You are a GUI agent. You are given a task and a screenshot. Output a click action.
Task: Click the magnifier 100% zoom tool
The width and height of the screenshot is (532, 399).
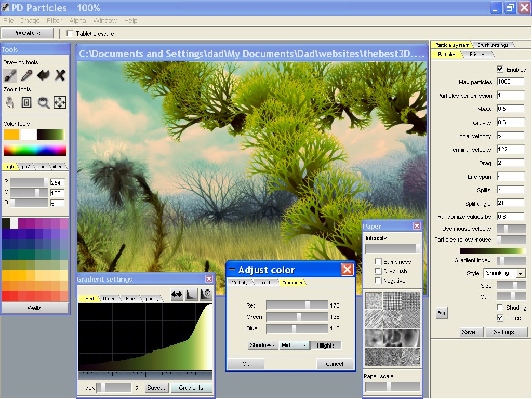(44, 102)
